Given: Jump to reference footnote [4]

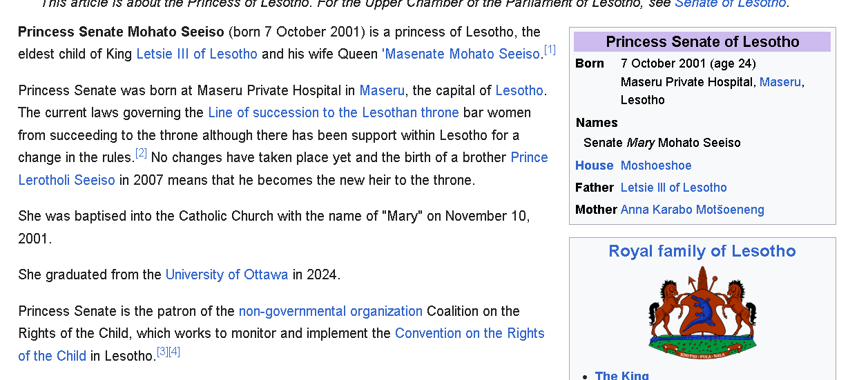Looking at the screenshot, I should click(x=174, y=352).
